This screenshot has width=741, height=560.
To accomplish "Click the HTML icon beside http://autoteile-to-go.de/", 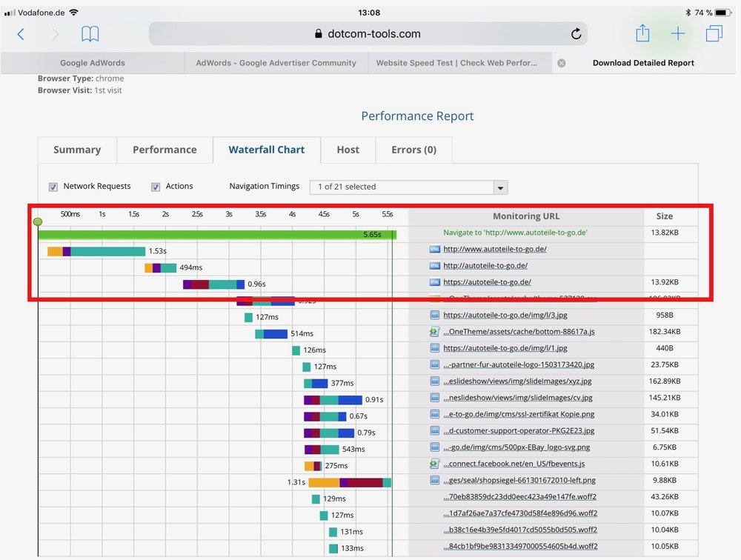I will pyautogui.click(x=434, y=266).
